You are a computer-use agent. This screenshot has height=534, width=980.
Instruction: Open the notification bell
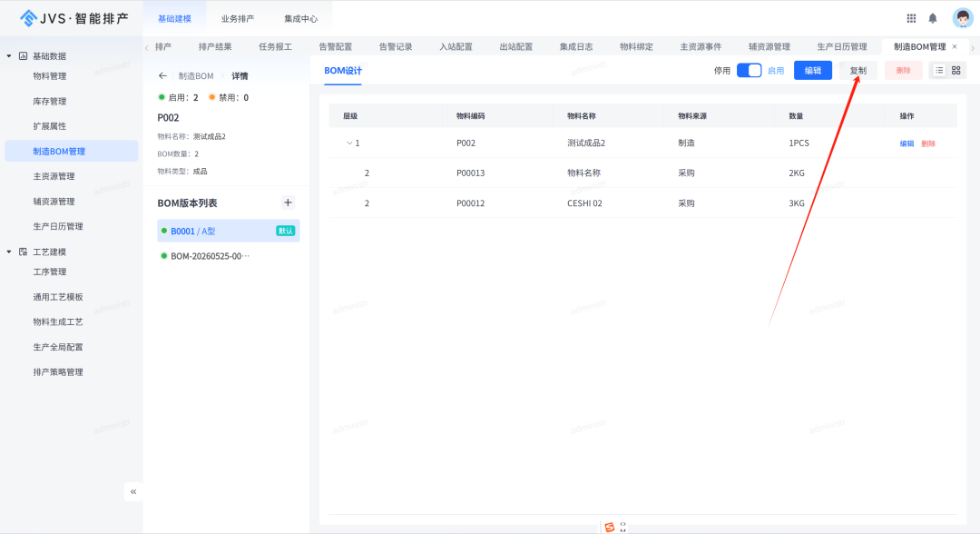tap(933, 18)
